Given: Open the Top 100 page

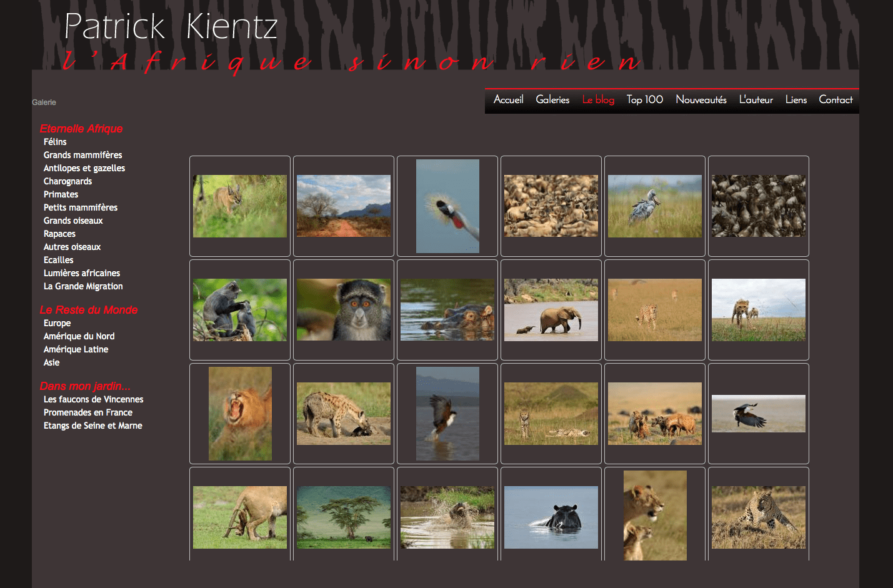Looking at the screenshot, I should [644, 100].
